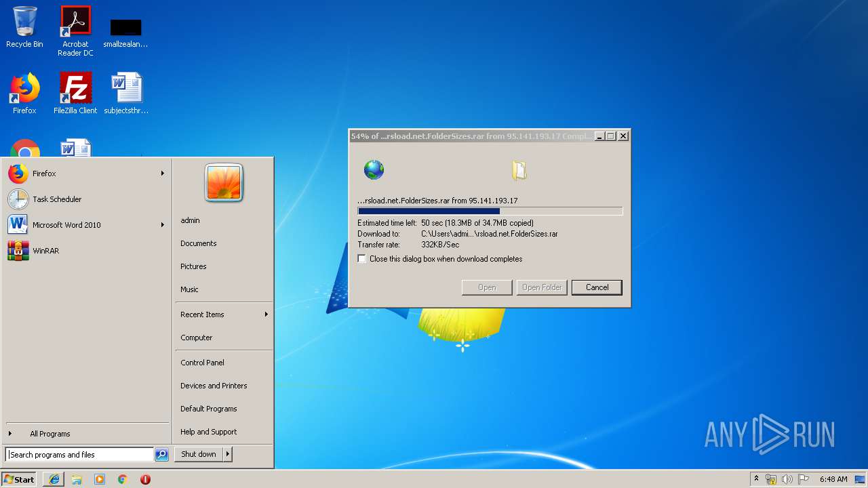The width and height of the screenshot is (868, 488).
Task: Open Music from Start menu
Action: click(x=189, y=289)
